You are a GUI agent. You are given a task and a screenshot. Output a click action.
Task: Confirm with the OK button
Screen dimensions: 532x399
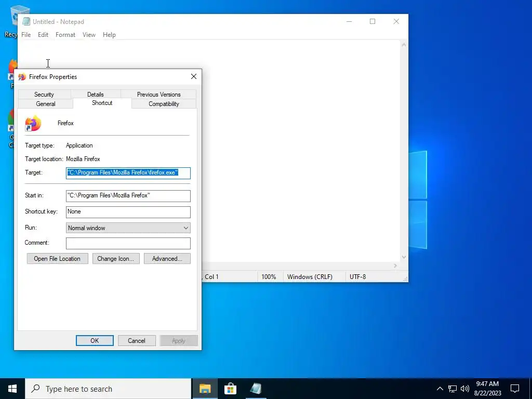pyautogui.click(x=95, y=341)
